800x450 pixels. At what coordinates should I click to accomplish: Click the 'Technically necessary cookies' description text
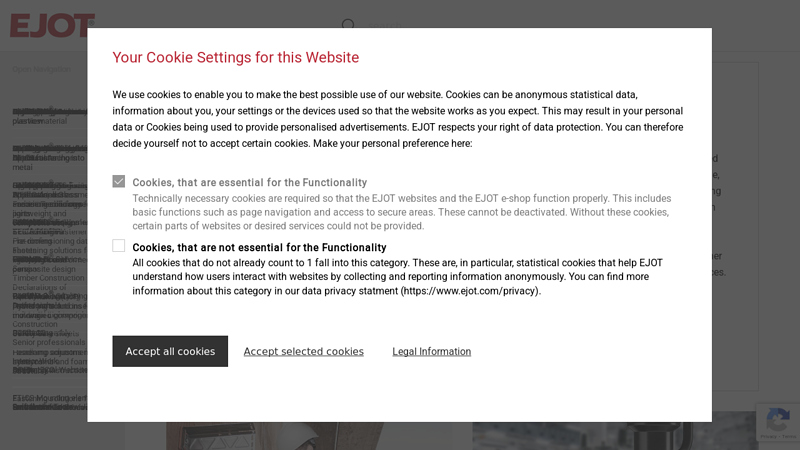coord(401,212)
